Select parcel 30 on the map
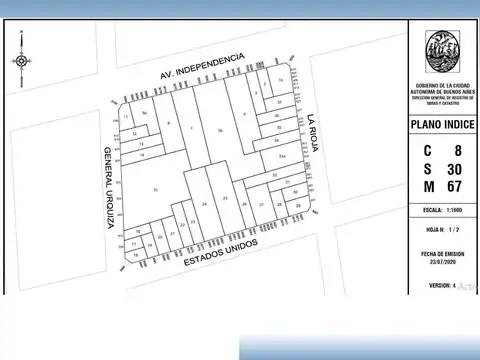 coord(295,192)
